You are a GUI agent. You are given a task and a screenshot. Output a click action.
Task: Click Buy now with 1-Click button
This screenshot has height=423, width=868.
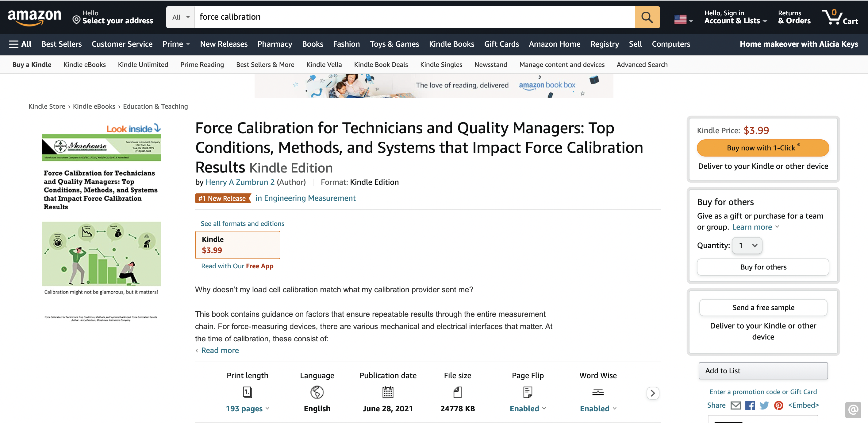[763, 148]
